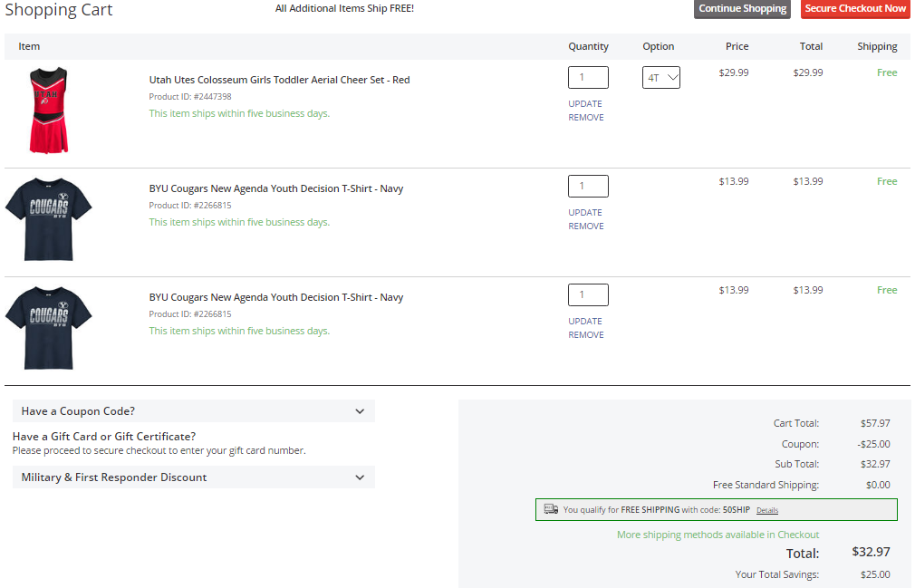Click the quantity field for Utah Utes cheer set
915x588 pixels.
(x=588, y=78)
